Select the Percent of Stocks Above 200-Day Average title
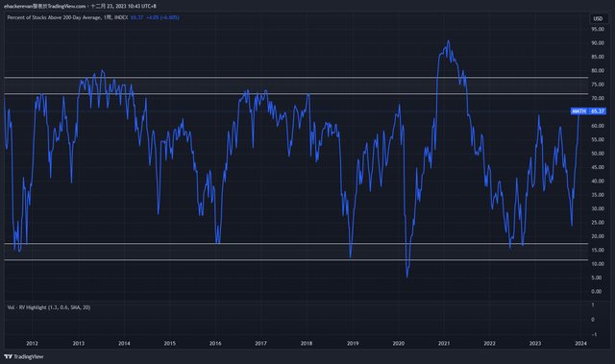The height and width of the screenshot is (364, 615). pyautogui.click(x=54, y=17)
